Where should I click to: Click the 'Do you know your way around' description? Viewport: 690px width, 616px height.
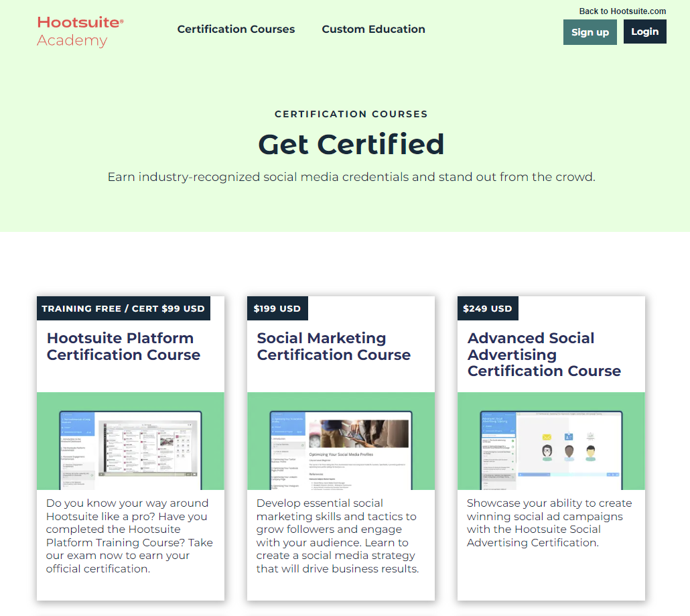[129, 536]
